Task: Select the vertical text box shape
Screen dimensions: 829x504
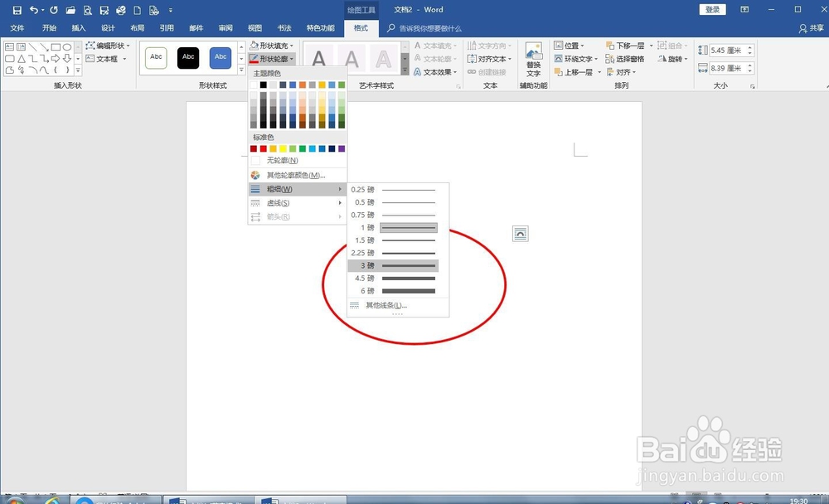Action: [22, 47]
